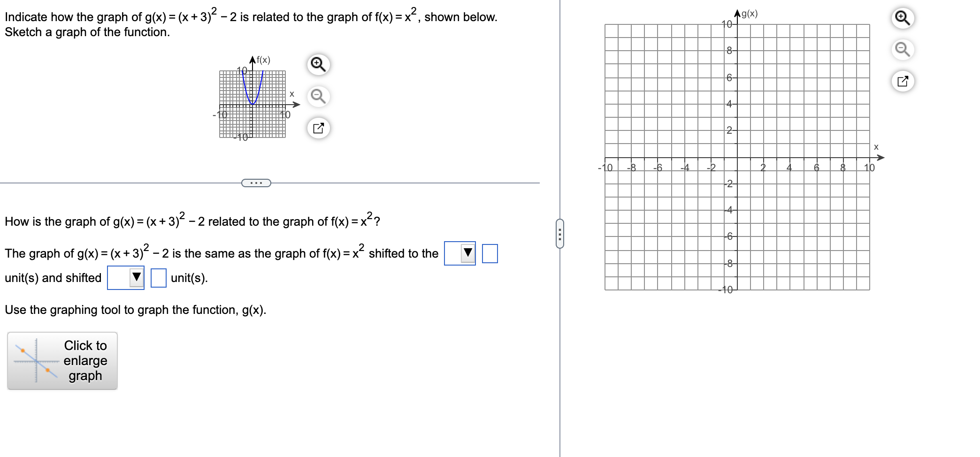The width and height of the screenshot is (980, 457).
Task: Open the second 'shifted' direction dropdown
Action: point(126,277)
